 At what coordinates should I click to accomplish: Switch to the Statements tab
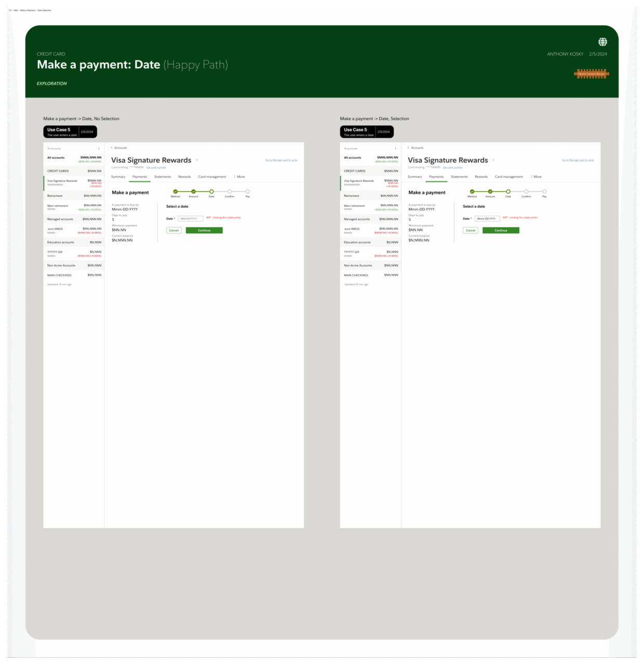163,177
